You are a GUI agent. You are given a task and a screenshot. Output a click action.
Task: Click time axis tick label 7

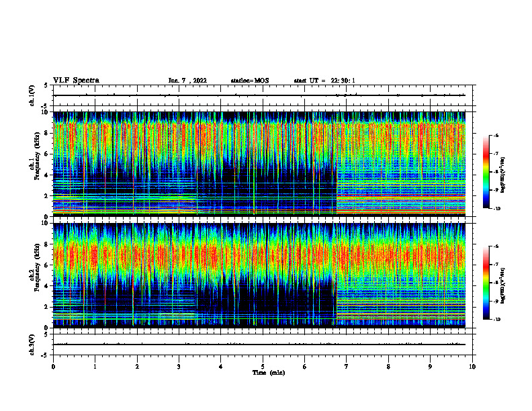[x=347, y=367]
